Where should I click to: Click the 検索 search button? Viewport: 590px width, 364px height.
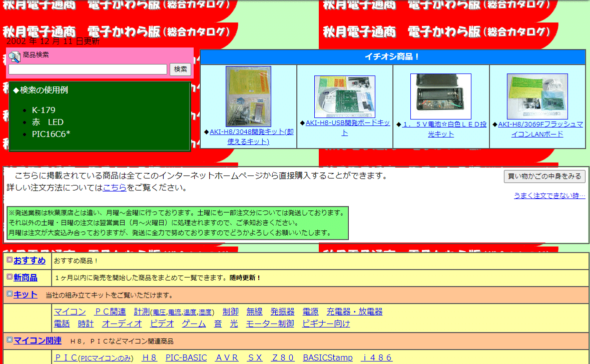(x=180, y=69)
